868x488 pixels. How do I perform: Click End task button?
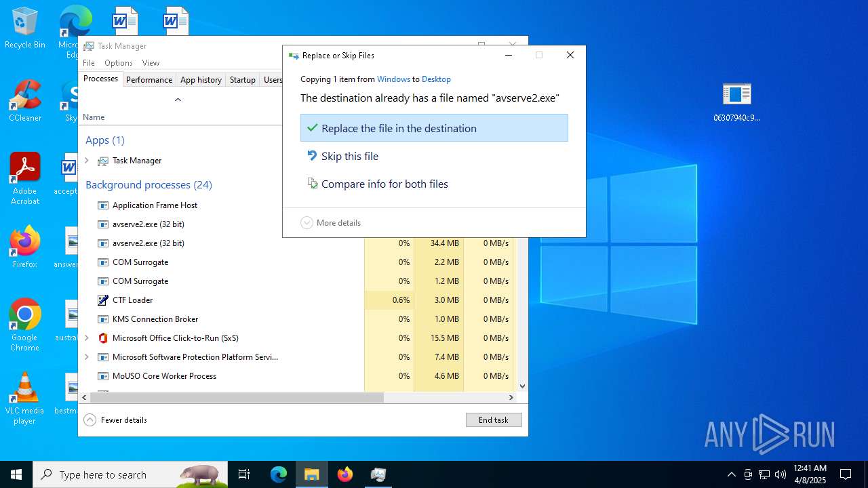tap(494, 420)
